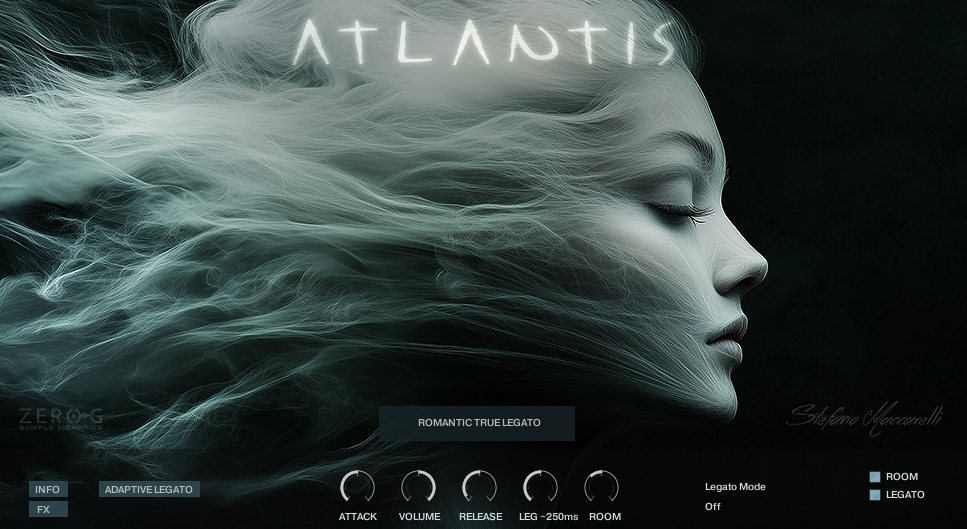Click the ATTACK label text

tap(358, 517)
